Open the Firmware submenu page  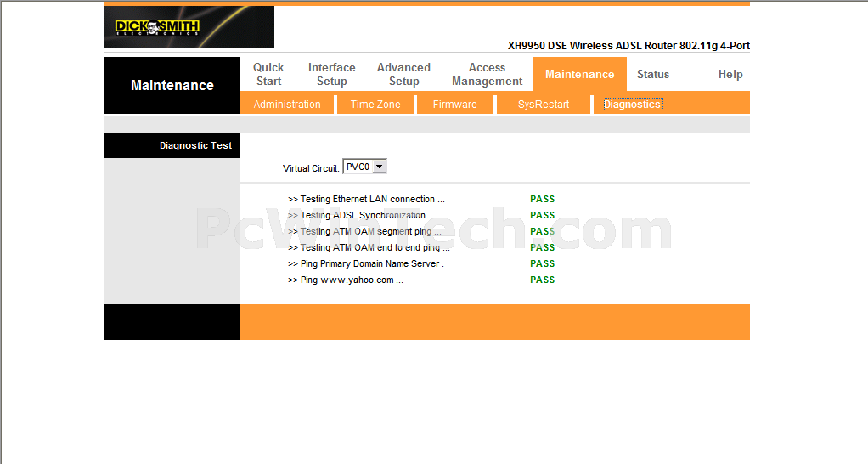(454, 105)
